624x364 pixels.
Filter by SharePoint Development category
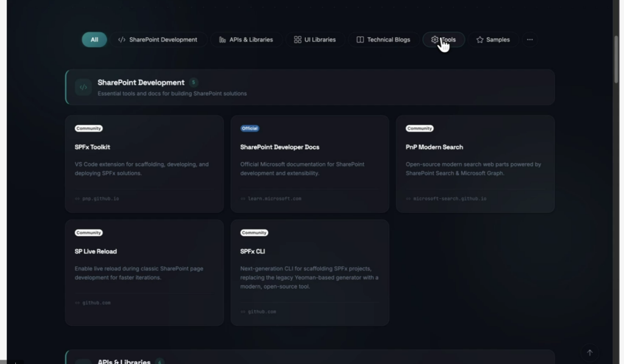coord(158,40)
